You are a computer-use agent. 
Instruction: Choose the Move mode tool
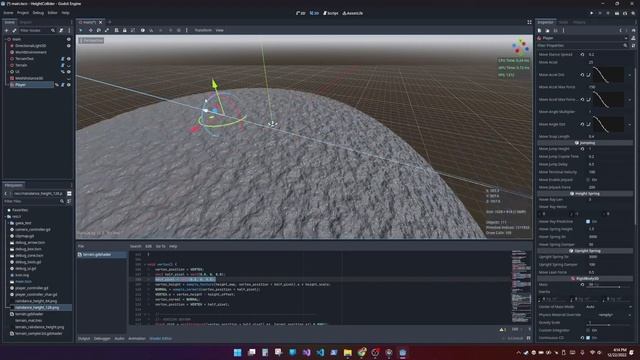(x=90, y=30)
